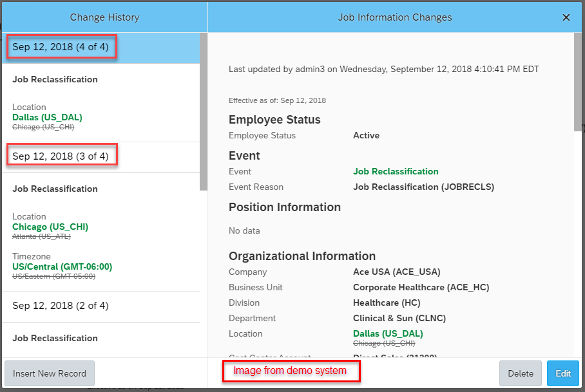Screen dimensions: 585x392
Task: Click Chicago (US_CHI) green location in history
Action: [50, 227]
